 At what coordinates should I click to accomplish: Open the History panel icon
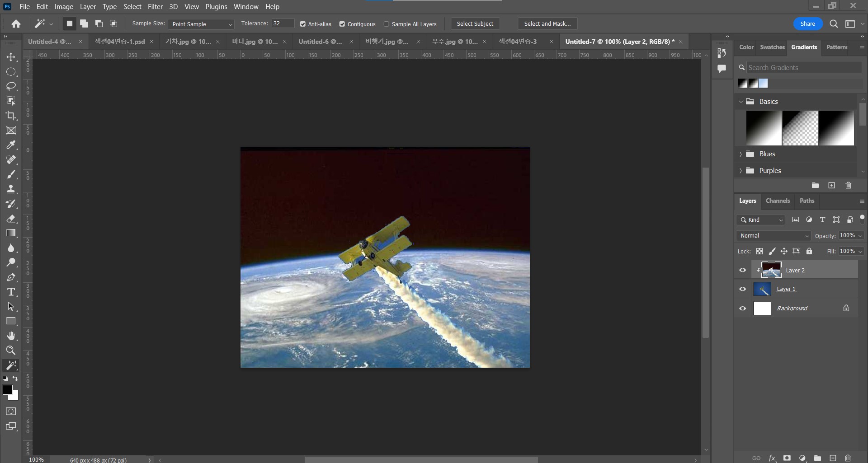722,53
